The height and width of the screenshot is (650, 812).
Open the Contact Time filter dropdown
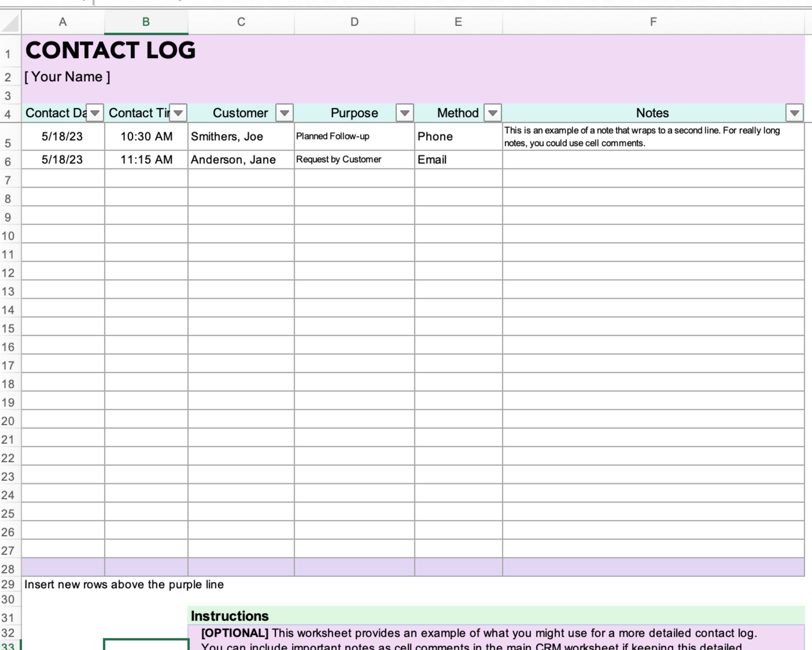178,113
